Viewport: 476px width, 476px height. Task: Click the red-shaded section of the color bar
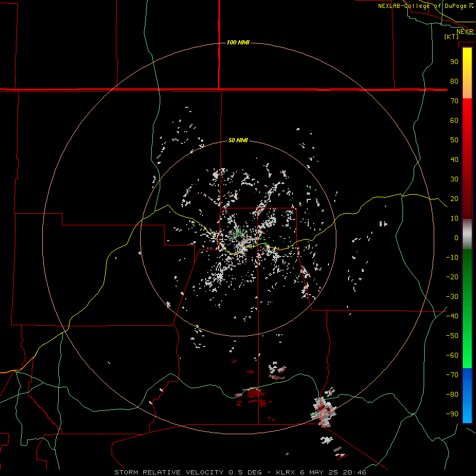467,158
